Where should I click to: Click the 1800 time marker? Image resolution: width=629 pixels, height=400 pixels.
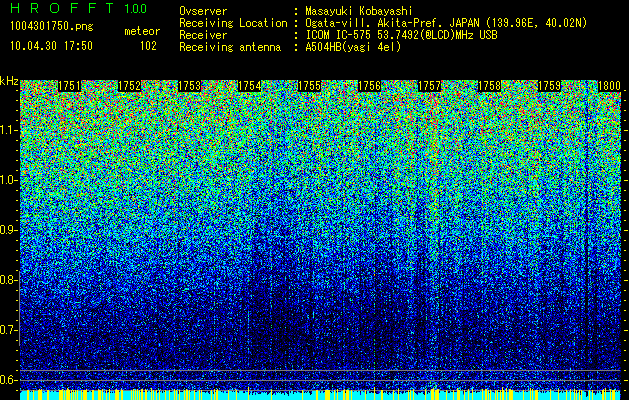coord(609,86)
